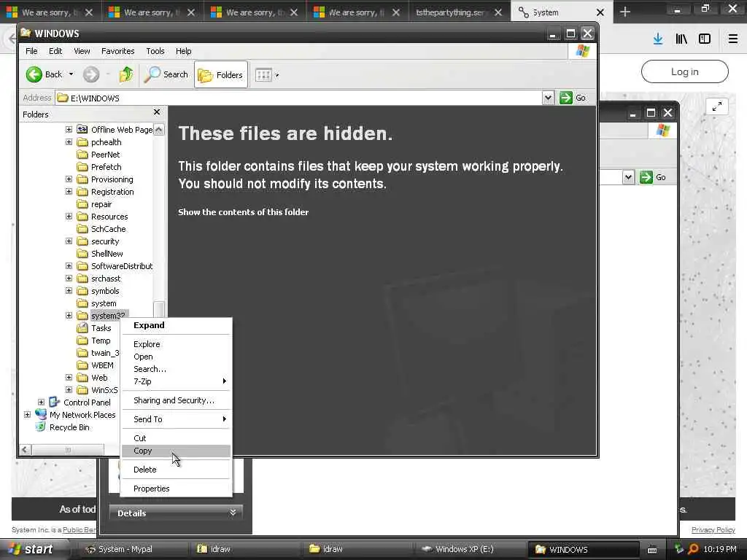Viewport: 747px width, 560px height.
Task: Open the Edit menu
Action: click(55, 51)
